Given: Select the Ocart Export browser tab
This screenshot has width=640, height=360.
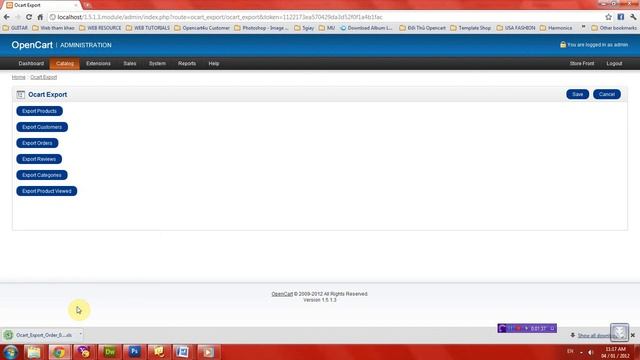Looking at the screenshot, I should click(x=42, y=5).
